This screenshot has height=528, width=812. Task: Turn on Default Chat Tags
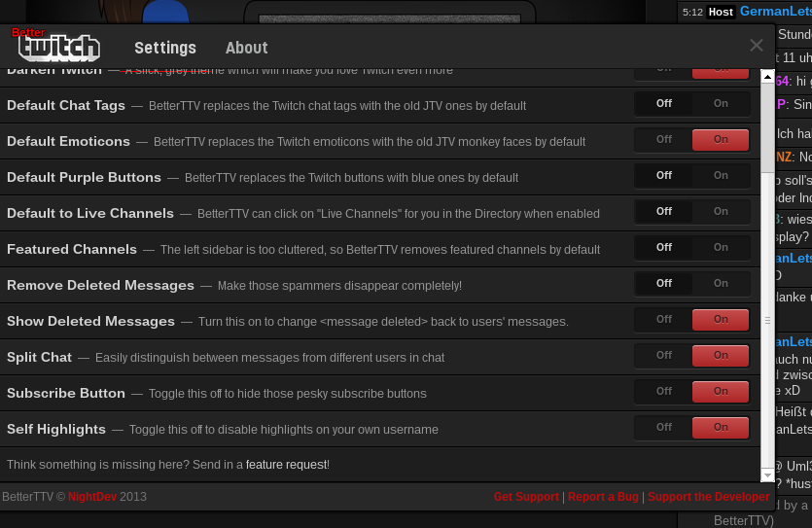pos(721,104)
